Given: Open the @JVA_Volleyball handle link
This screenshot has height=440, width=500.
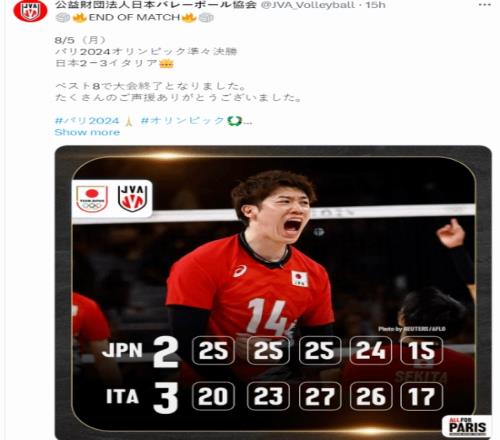Looking at the screenshot, I should point(307,5).
